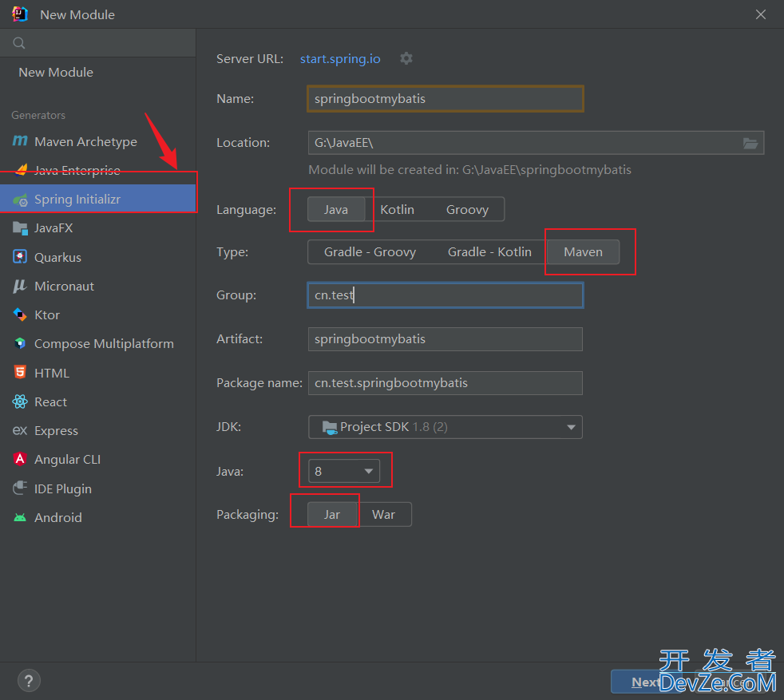
Task: Click the Compose Multiplatform icon
Action: 20,343
